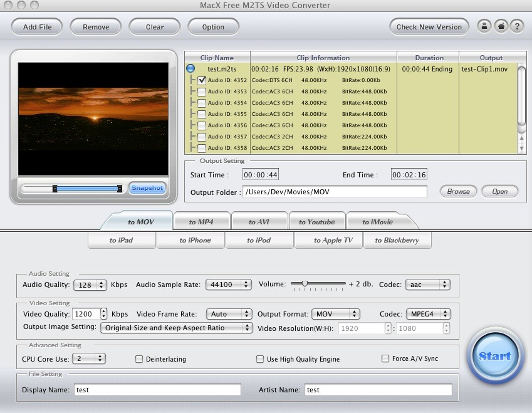Open Output Format MOV dropdown
The width and height of the screenshot is (532, 413).
(x=336, y=314)
